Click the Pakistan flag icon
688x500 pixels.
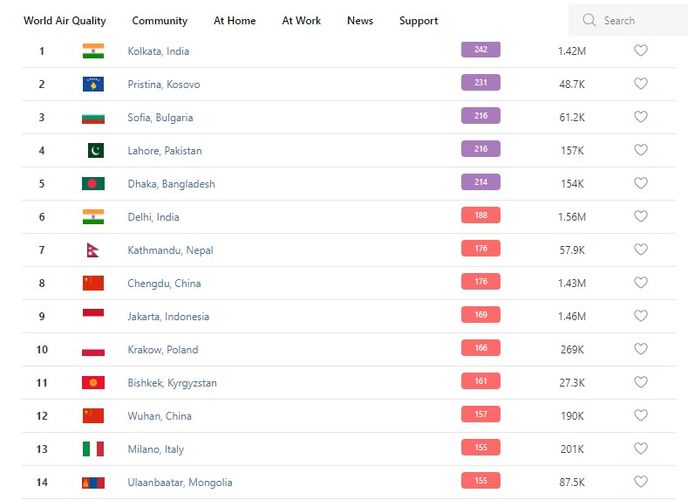coord(94,151)
